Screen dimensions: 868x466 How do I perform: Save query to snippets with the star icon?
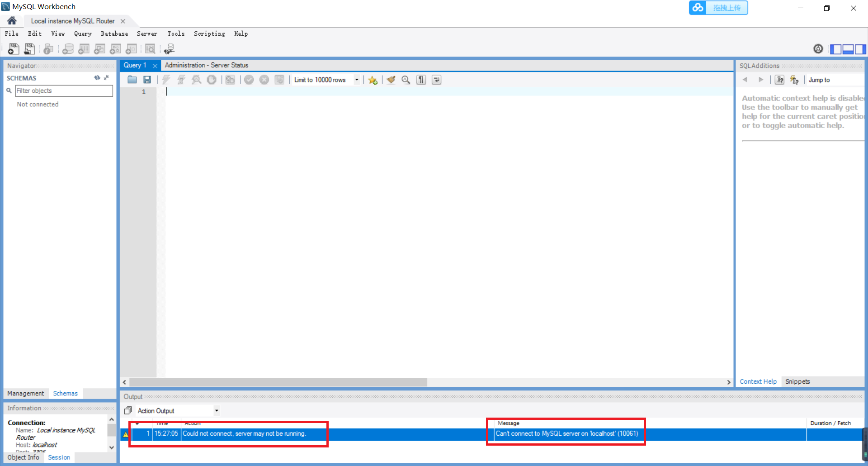[373, 80]
